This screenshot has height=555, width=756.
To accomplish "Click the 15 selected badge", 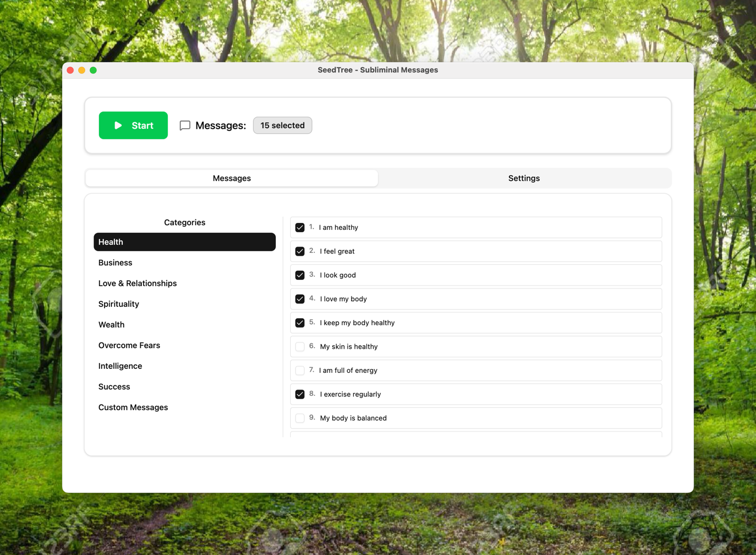I will (282, 125).
